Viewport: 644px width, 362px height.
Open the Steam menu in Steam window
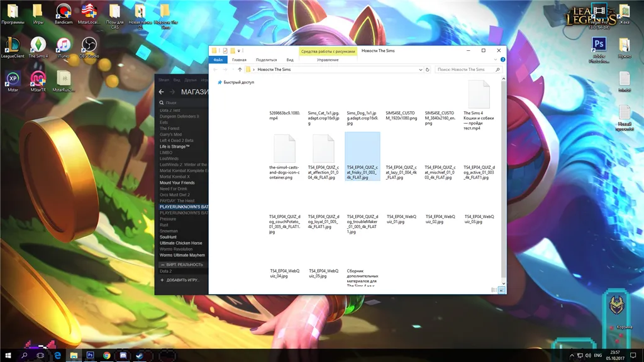tap(164, 80)
